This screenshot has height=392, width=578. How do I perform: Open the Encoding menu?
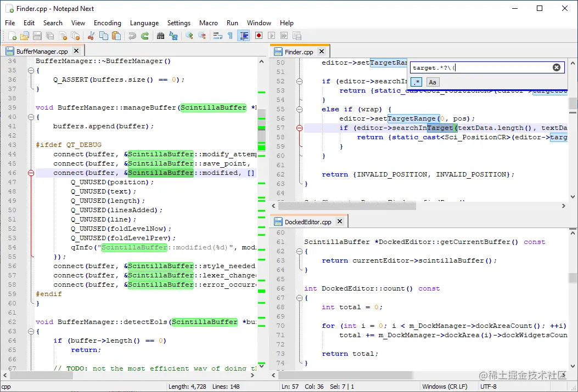(107, 23)
